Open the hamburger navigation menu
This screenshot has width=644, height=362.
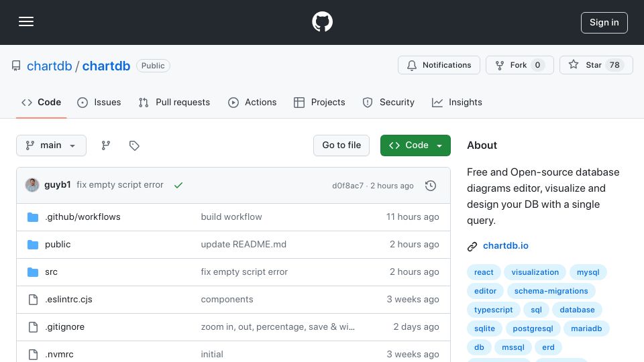pos(26,21)
